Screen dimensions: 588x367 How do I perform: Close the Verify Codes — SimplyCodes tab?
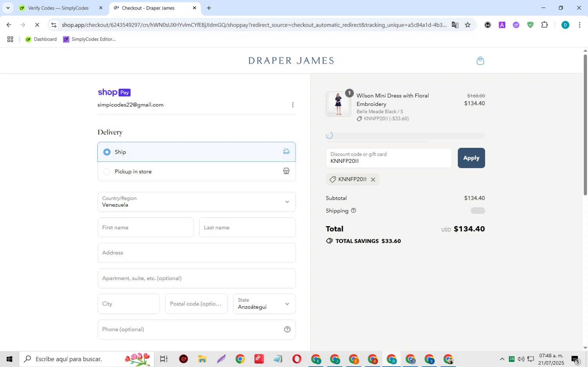pos(101,8)
